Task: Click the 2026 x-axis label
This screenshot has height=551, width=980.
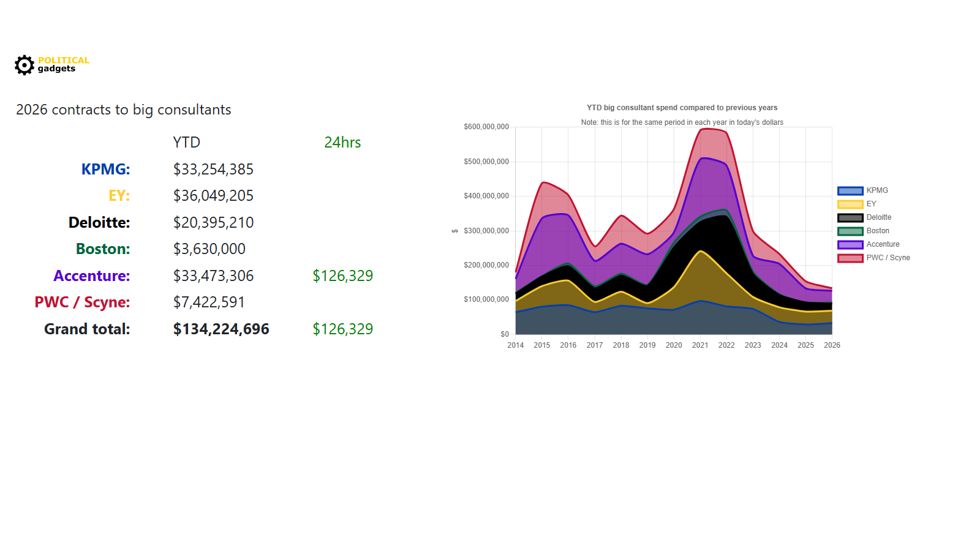Action: (x=832, y=345)
